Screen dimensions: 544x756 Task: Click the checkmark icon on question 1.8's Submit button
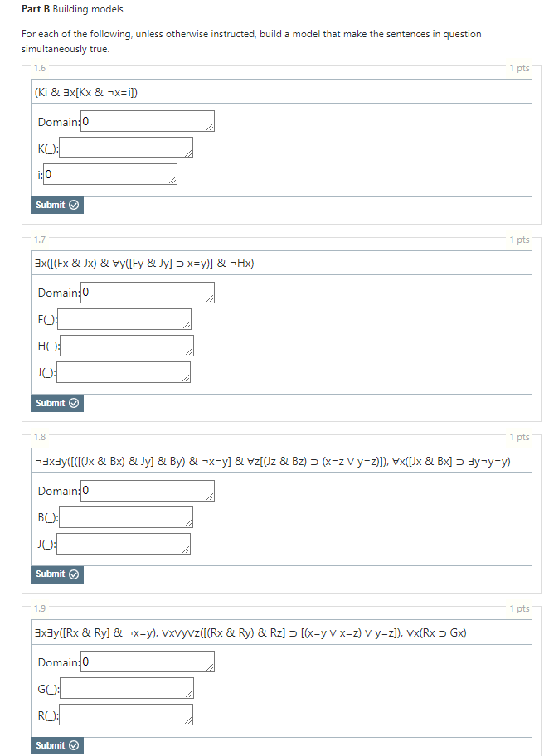pyautogui.click(x=72, y=574)
